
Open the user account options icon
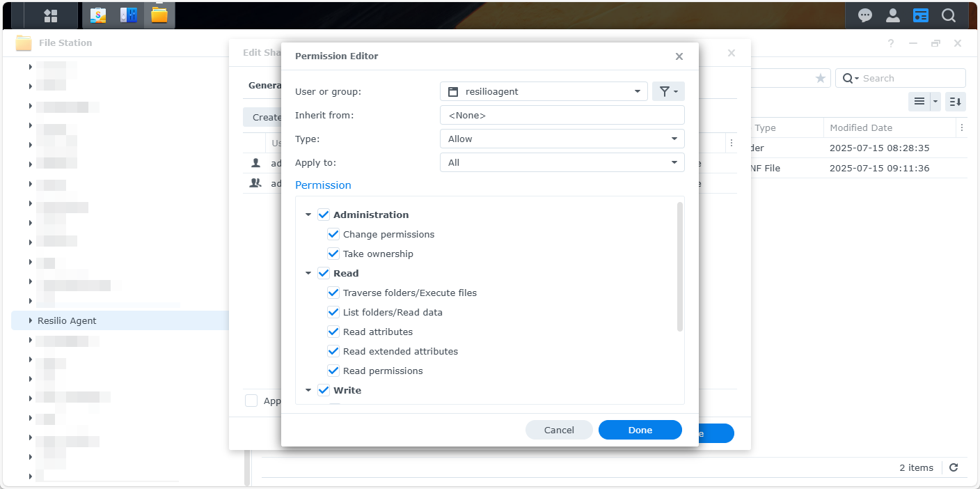coord(893,15)
